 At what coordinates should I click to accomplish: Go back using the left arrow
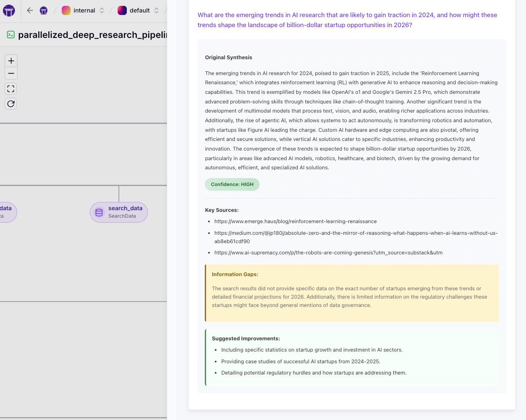pyautogui.click(x=30, y=10)
